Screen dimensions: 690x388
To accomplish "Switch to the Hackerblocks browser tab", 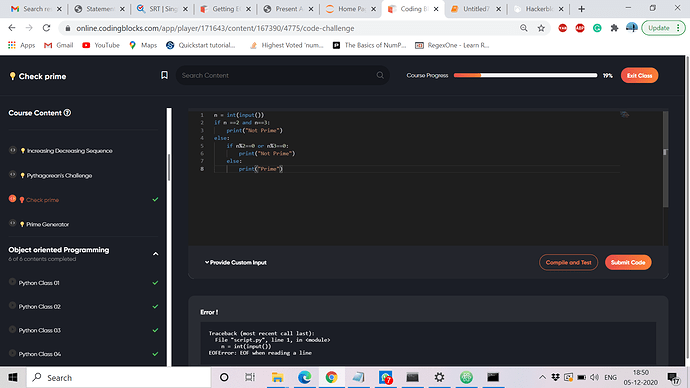I will point(539,9).
